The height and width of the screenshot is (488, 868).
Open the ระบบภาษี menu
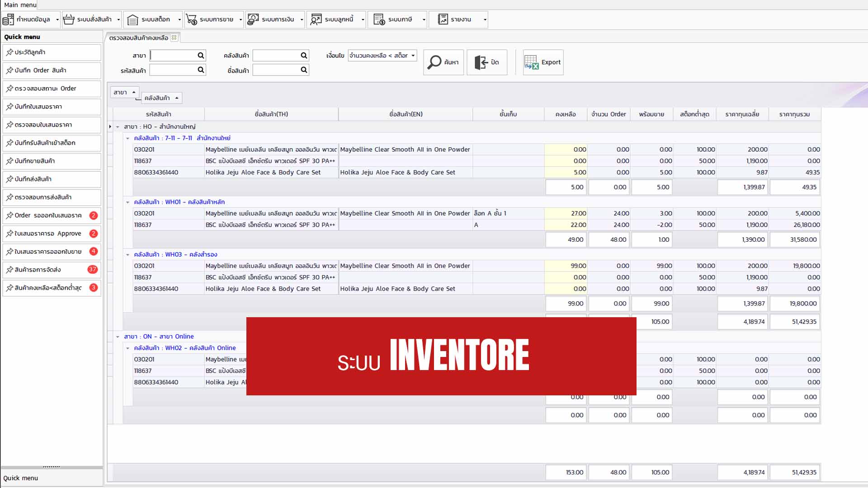pyautogui.click(x=397, y=19)
